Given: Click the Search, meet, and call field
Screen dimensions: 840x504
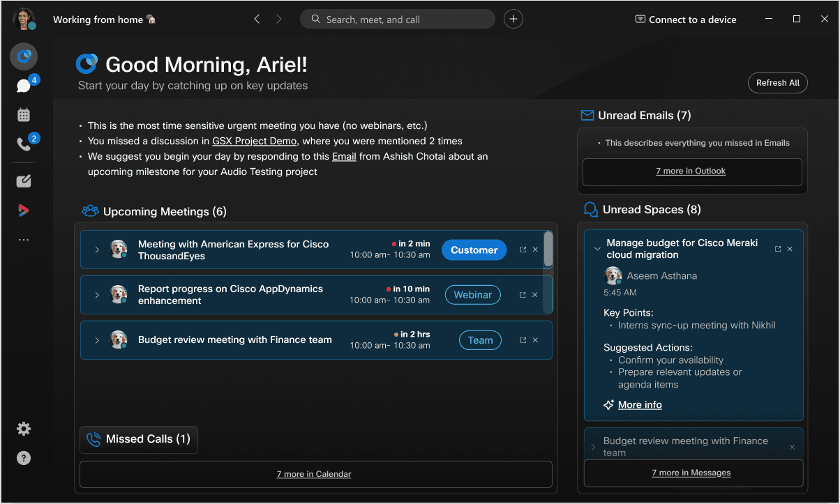Looking at the screenshot, I should 398,20.
